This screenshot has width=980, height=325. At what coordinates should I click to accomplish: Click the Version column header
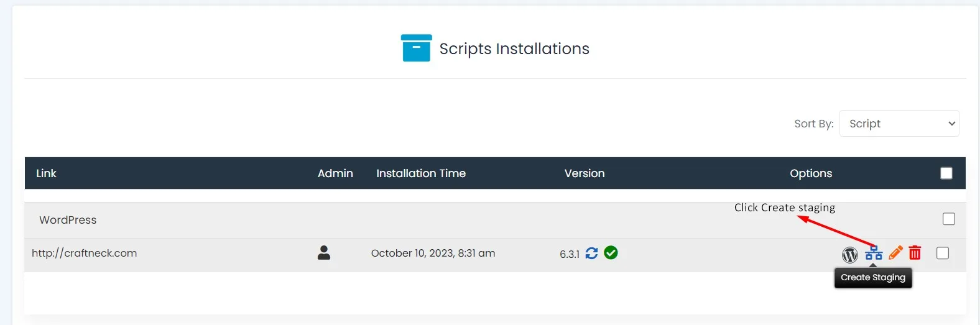click(585, 173)
